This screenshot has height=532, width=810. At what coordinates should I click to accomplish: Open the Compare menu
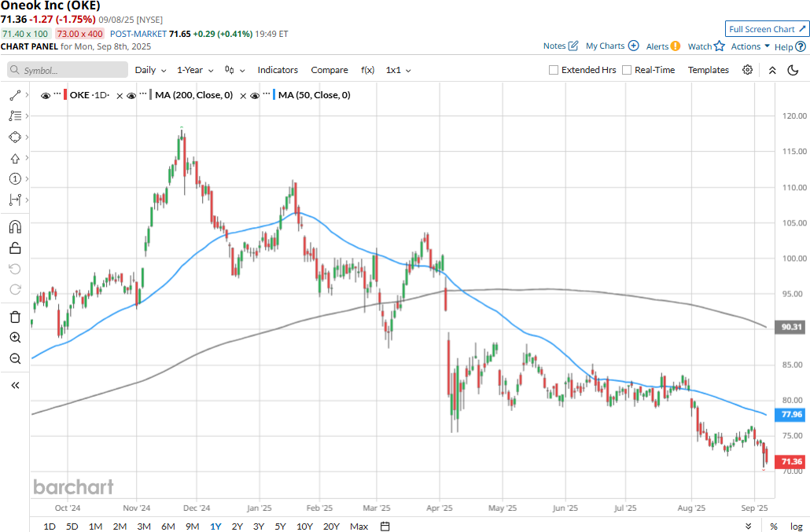pos(329,70)
